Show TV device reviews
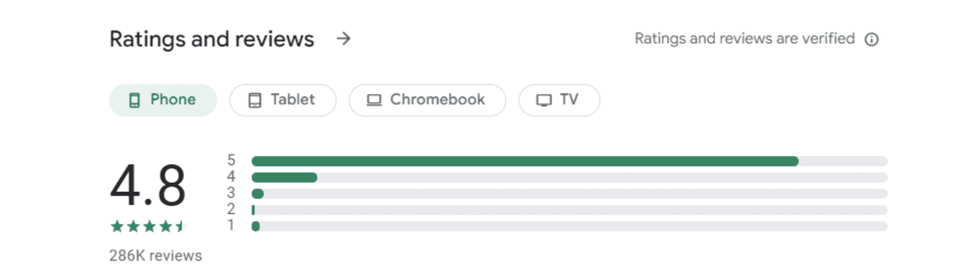This screenshot has width=980, height=280. point(559,100)
